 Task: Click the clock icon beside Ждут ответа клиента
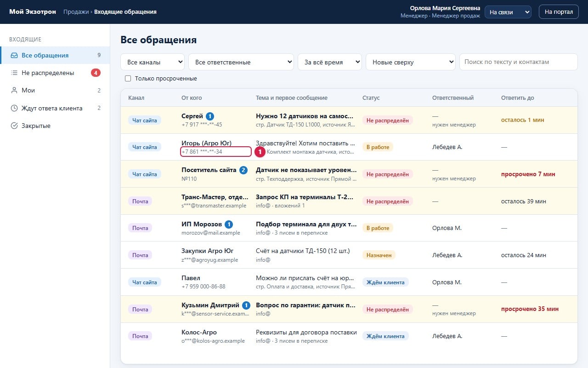(x=14, y=108)
